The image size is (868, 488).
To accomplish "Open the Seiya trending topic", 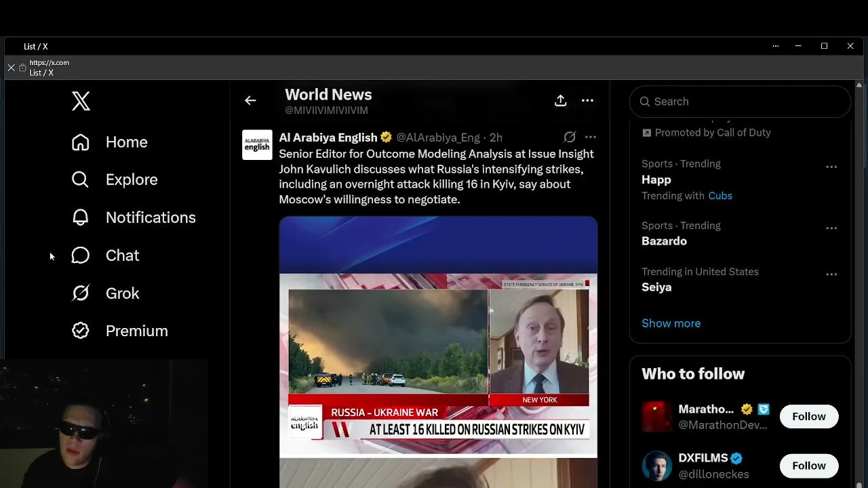I will point(656,287).
